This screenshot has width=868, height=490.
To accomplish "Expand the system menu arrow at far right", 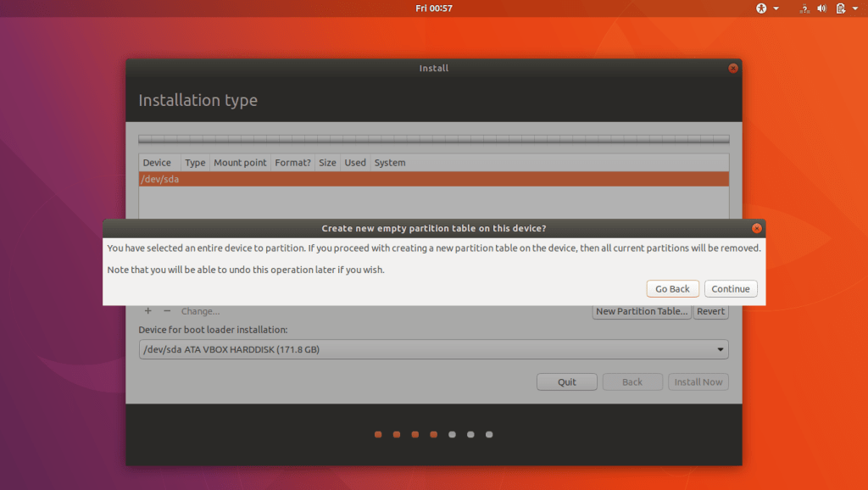I will point(856,8).
